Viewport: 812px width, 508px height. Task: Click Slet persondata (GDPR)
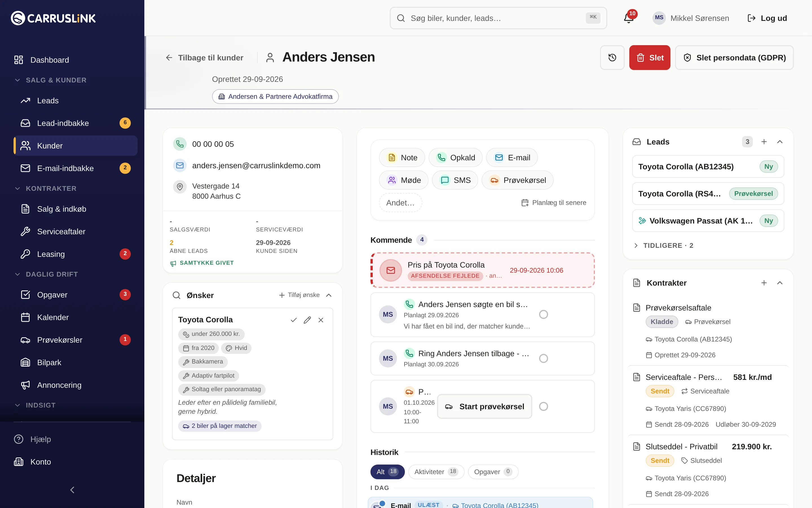tap(734, 58)
